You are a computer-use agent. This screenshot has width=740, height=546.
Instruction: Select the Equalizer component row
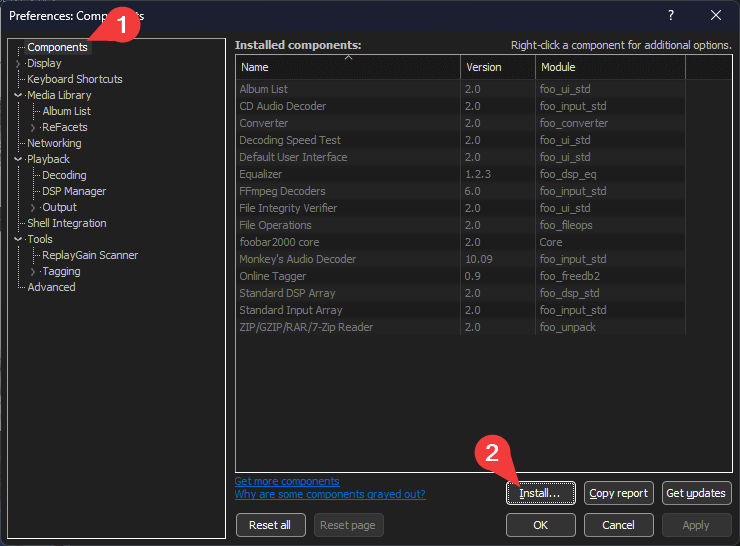point(262,174)
